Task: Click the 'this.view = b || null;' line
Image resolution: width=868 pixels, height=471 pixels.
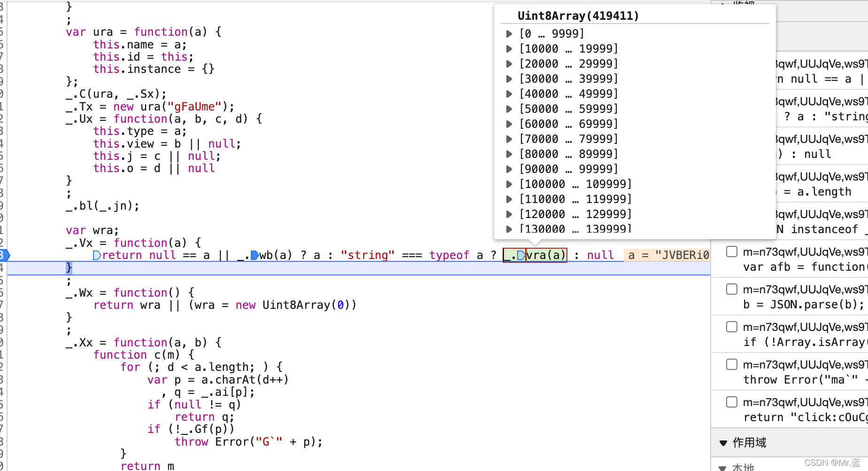Action: [x=167, y=144]
